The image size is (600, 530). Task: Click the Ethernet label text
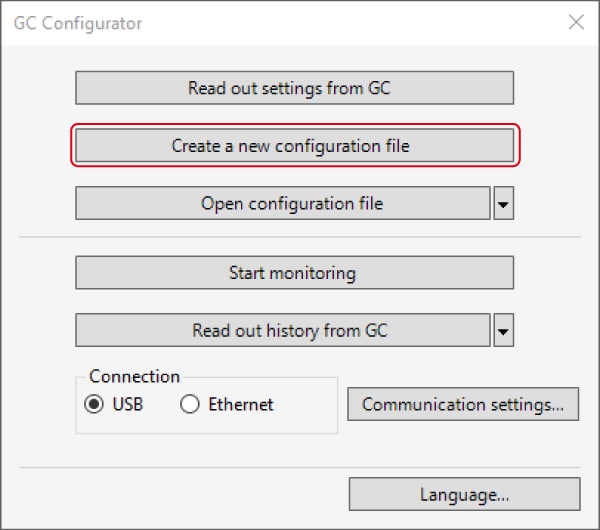click(x=241, y=404)
